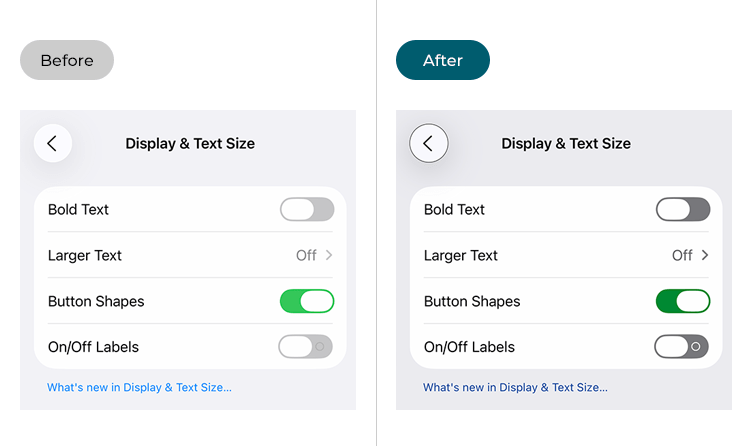Open Larger Text chevron in Before panel
The width and height of the screenshot is (752, 446).
coord(330,256)
